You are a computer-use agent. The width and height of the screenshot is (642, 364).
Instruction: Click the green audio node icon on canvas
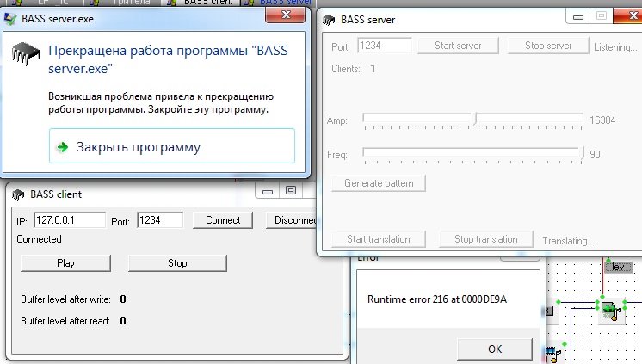coord(610,312)
